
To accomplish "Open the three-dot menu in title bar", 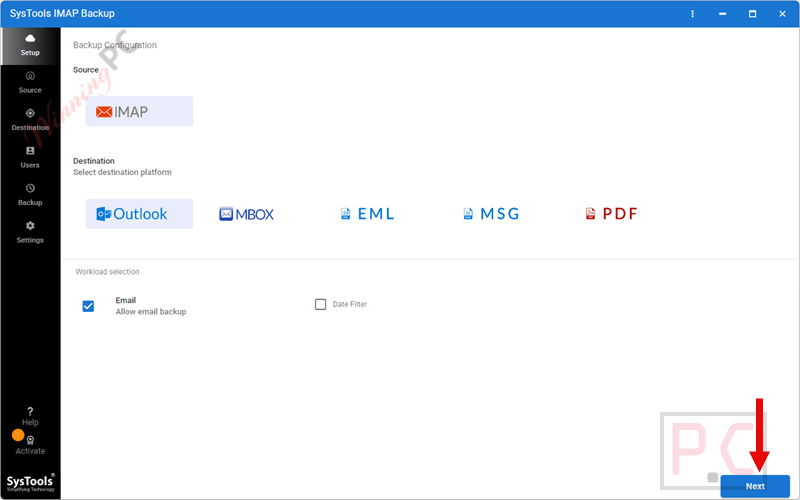I will click(692, 14).
